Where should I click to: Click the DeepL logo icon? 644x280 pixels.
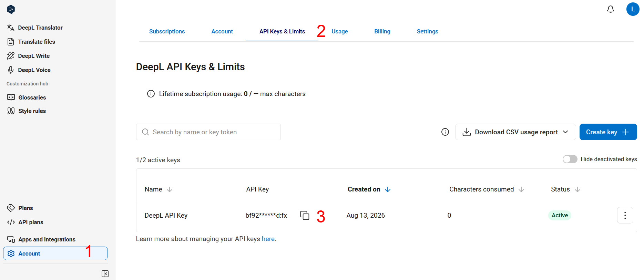pos(11,9)
